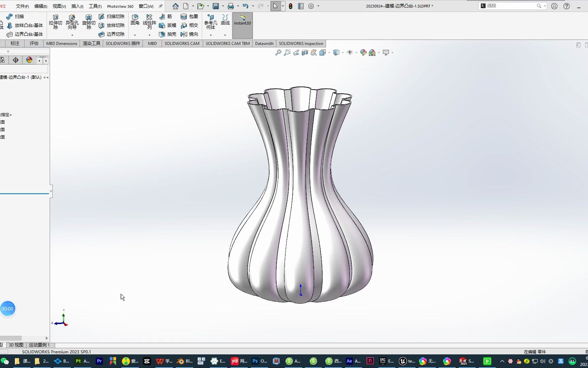Screen dimensions: 588x368
Task: Click the Section View icon
Action: pos(305,52)
